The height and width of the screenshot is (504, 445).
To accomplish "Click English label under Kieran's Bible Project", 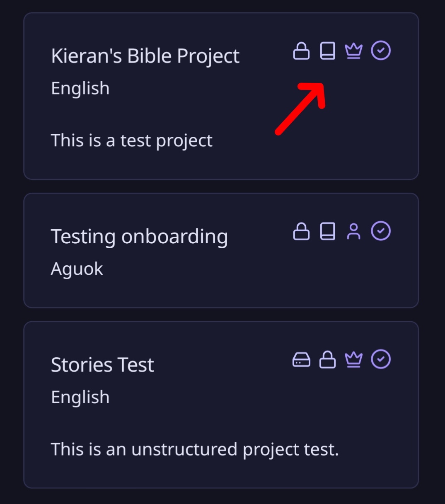I will (x=80, y=88).
